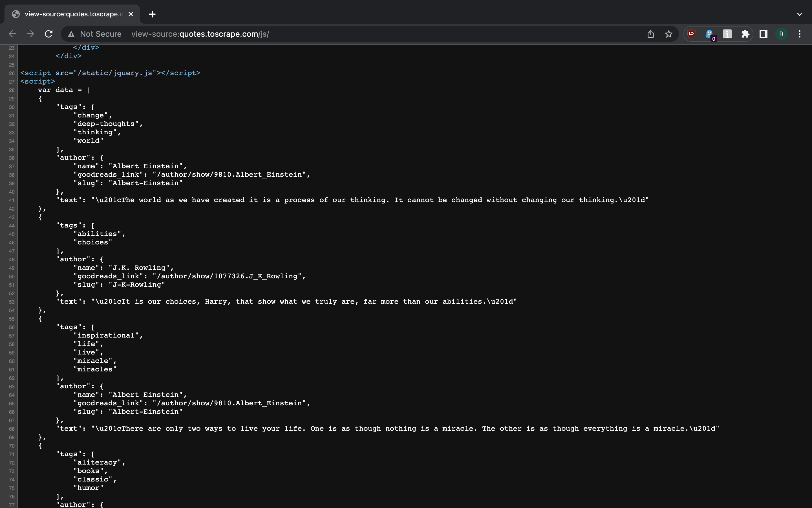Click the "classic" tag text
812x508 pixels.
93,479
